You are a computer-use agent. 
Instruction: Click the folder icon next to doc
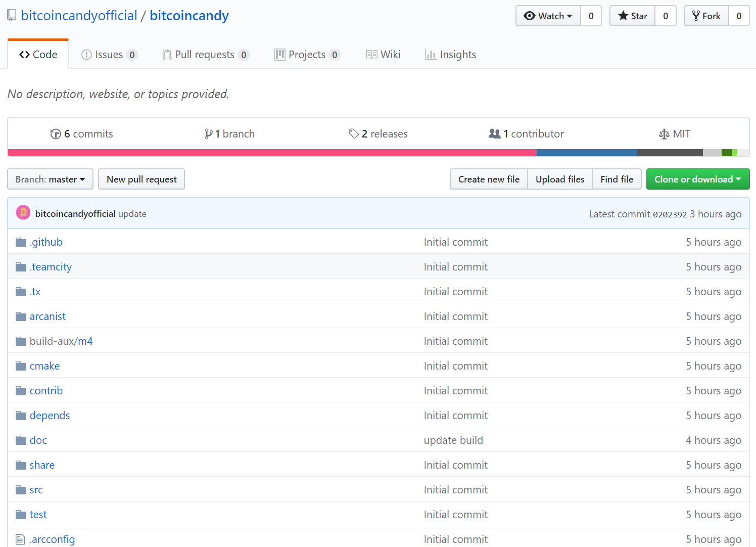tap(21, 440)
